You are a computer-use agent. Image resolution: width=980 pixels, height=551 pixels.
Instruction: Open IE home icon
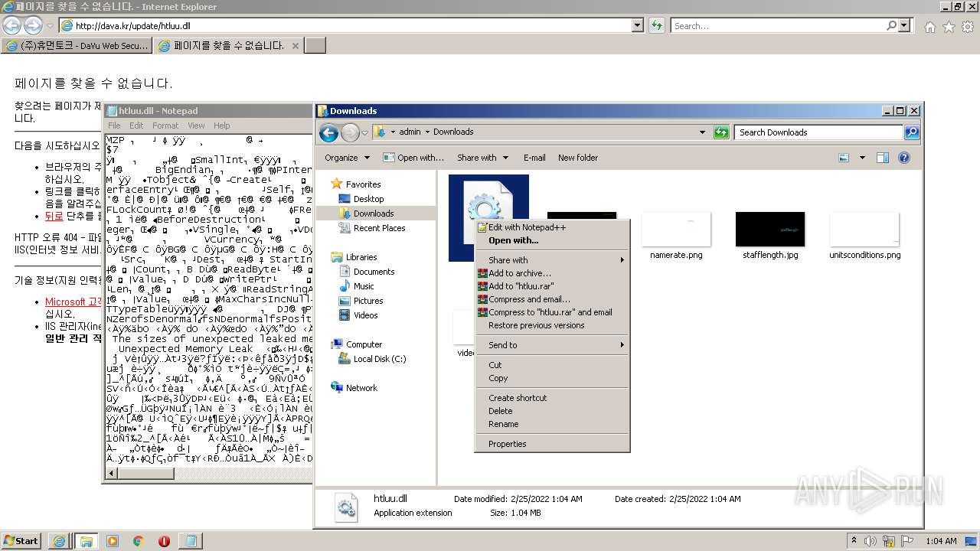click(929, 27)
